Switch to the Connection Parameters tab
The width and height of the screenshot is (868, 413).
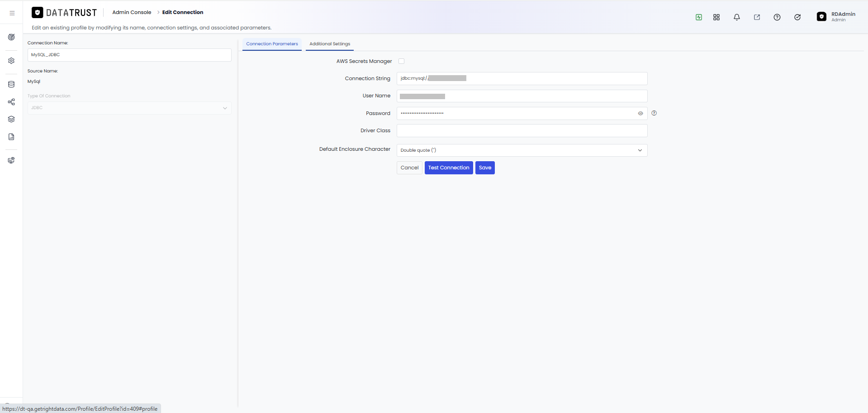[x=272, y=44]
